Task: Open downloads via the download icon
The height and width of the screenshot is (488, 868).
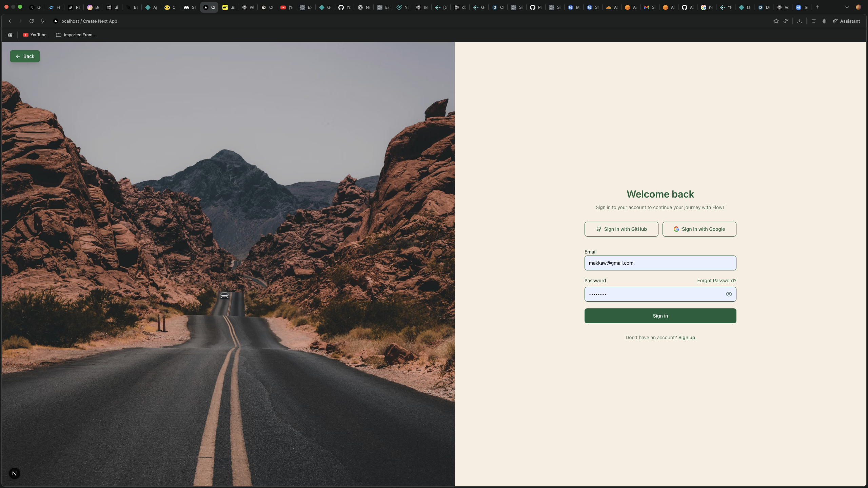Action: (x=799, y=21)
